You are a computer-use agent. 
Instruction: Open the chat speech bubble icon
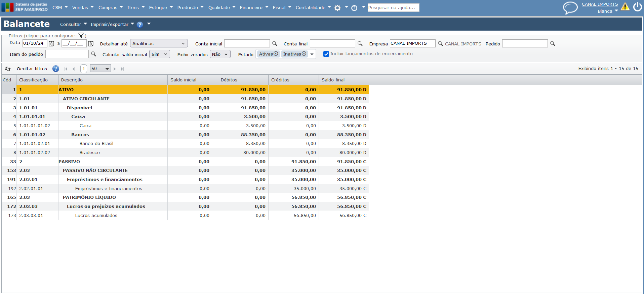click(x=570, y=7)
